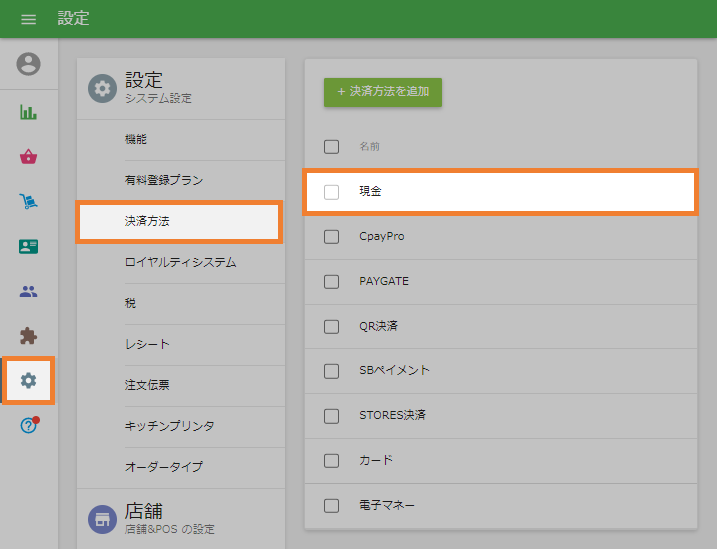
Task: Open ロイヤルティシステム settings
Action: pyautogui.click(x=180, y=262)
